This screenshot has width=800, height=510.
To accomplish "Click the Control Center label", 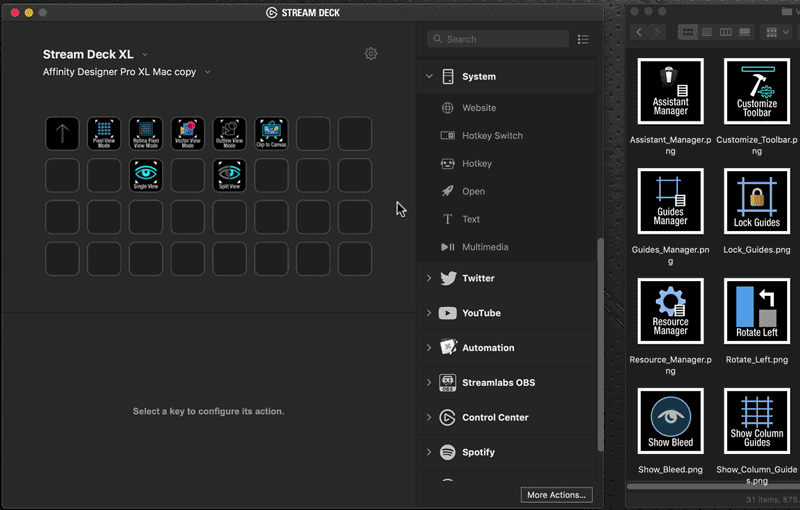I will (495, 417).
